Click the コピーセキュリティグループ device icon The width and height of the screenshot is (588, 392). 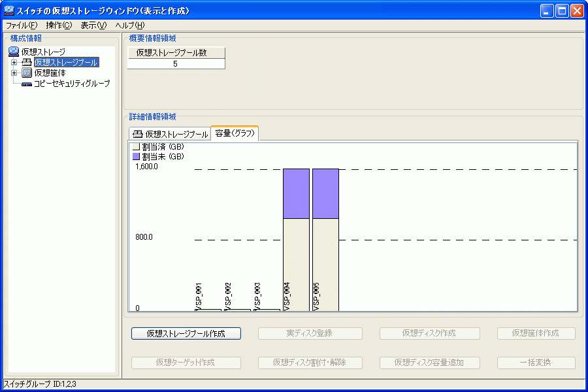(x=27, y=84)
